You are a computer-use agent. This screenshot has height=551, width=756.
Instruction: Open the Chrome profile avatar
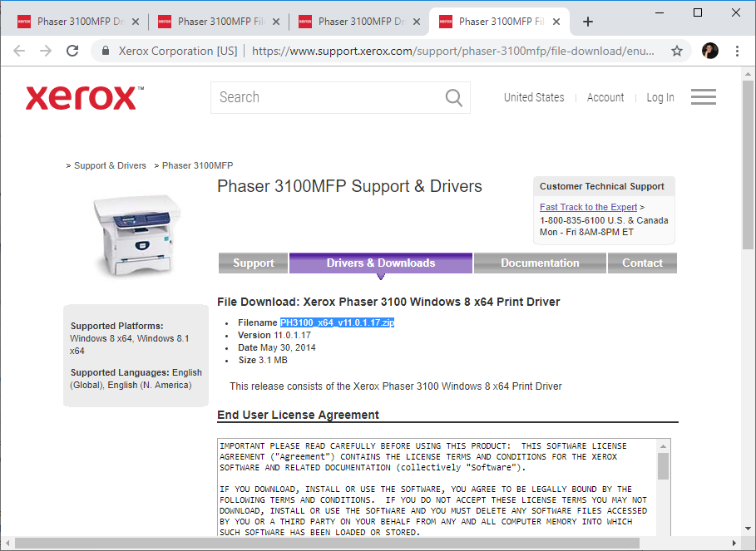710,51
